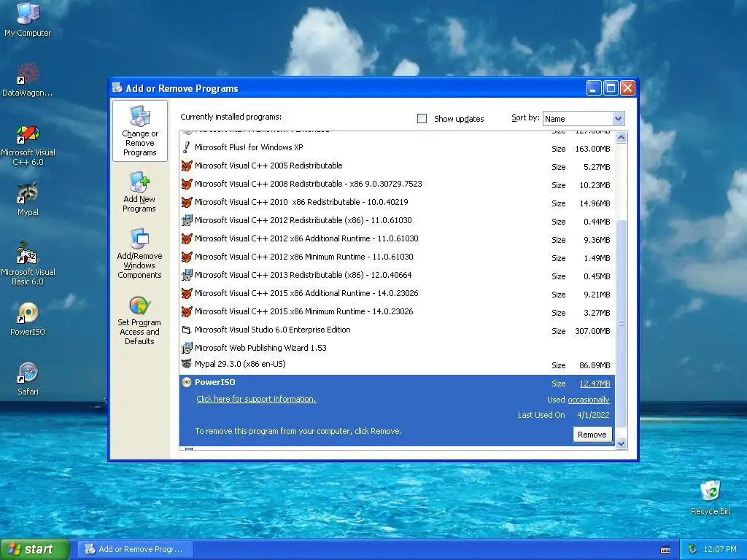Screen dimensions: 747x560
Task: Click the Visual C++ 2015 Minimum Runtime icon
Action: coord(187,312)
